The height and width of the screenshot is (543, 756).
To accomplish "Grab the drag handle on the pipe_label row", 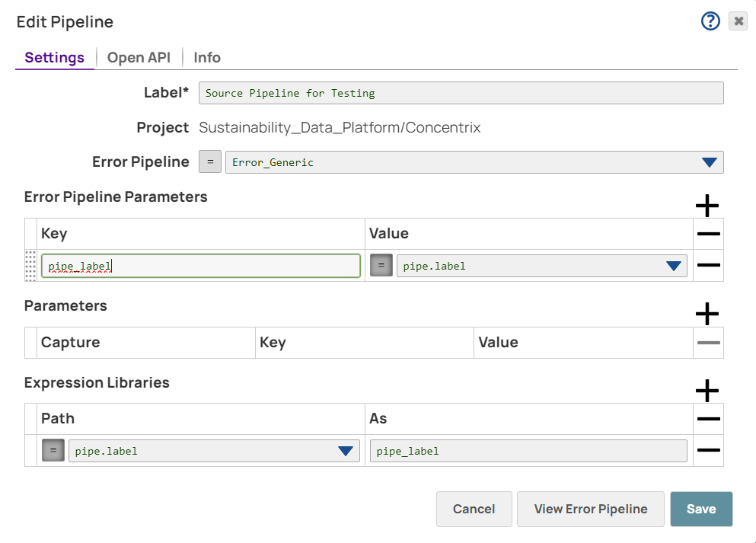I will point(30,265).
